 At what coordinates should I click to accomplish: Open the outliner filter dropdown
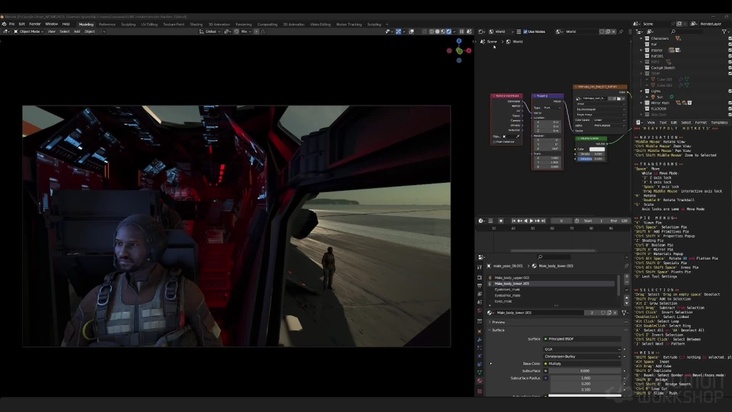click(725, 32)
